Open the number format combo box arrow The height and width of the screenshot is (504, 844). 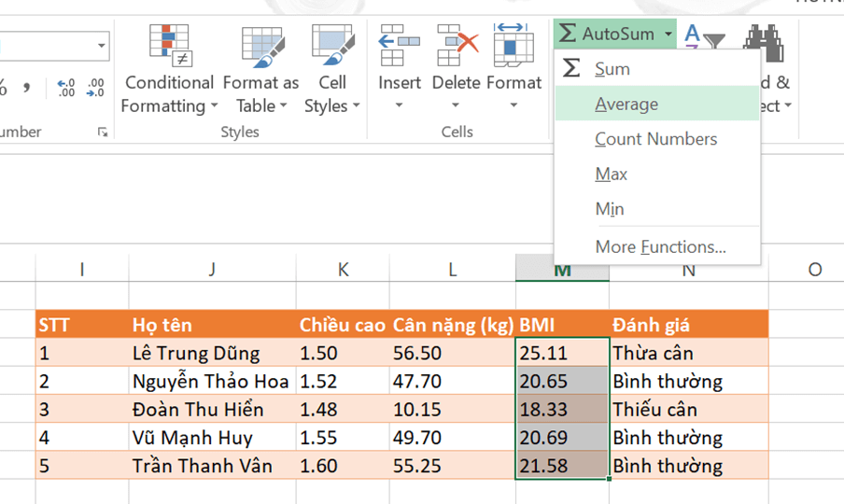[101, 46]
